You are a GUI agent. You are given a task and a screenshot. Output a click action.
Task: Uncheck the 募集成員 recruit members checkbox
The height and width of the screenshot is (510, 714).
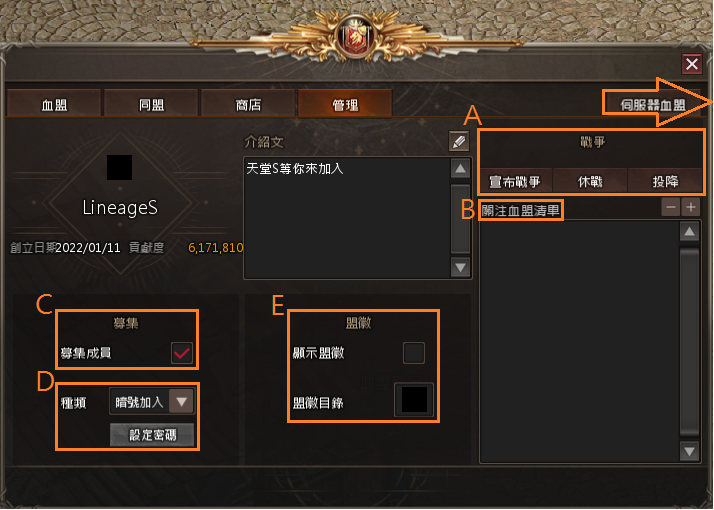182,353
